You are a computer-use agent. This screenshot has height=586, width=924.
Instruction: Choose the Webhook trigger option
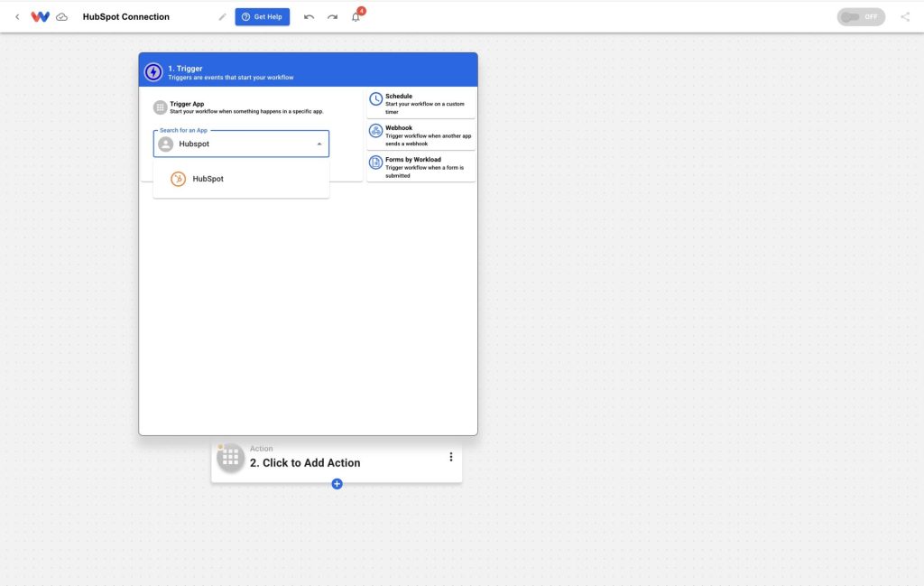click(420, 135)
